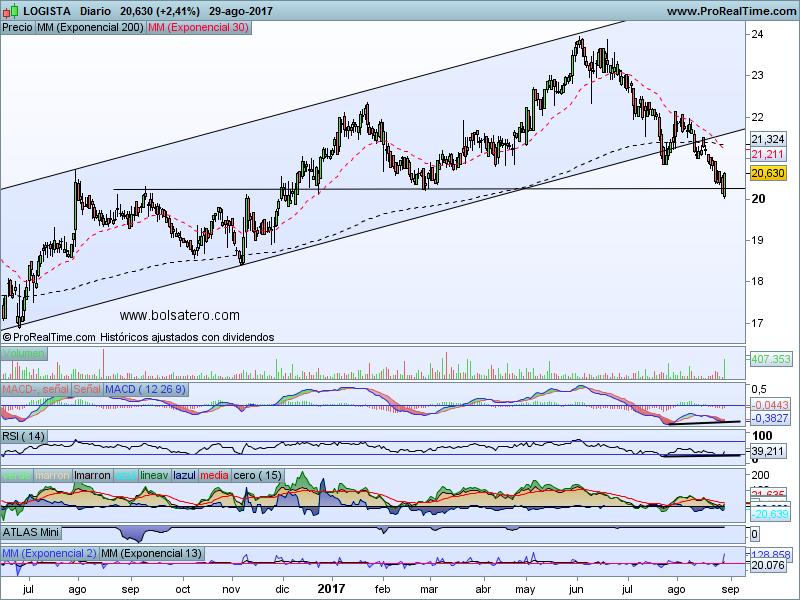
Task: Click the 'media' series label
Action: (214, 475)
